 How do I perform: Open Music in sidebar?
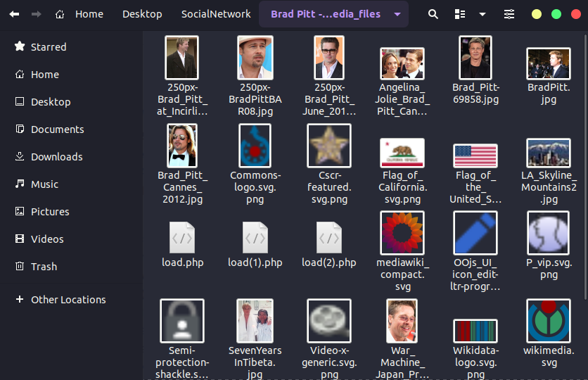click(x=71, y=184)
